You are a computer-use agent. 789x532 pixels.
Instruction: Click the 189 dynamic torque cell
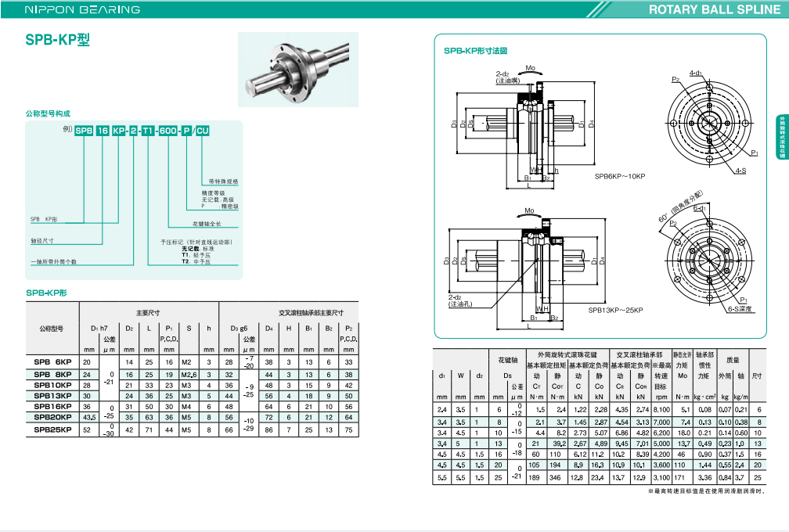point(535,478)
